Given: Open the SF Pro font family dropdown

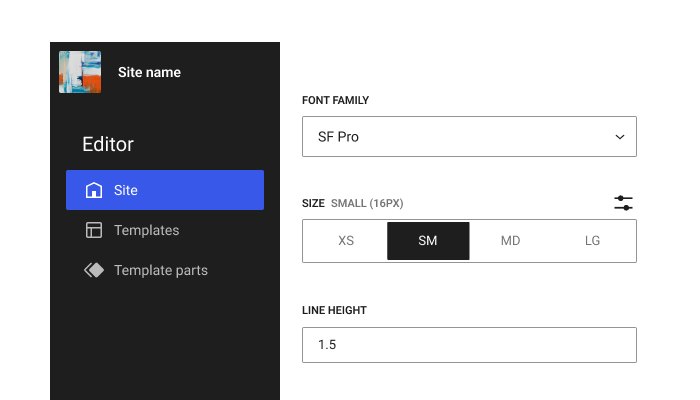Looking at the screenshot, I should pos(469,137).
